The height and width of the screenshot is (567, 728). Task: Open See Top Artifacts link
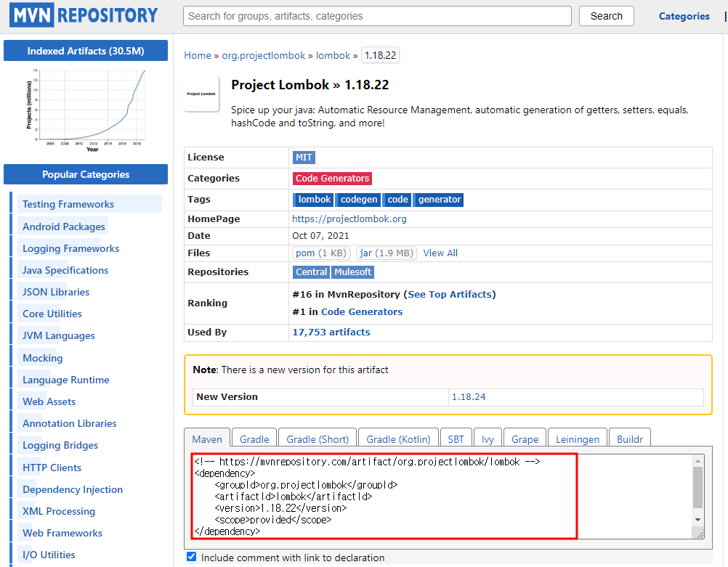tap(450, 295)
